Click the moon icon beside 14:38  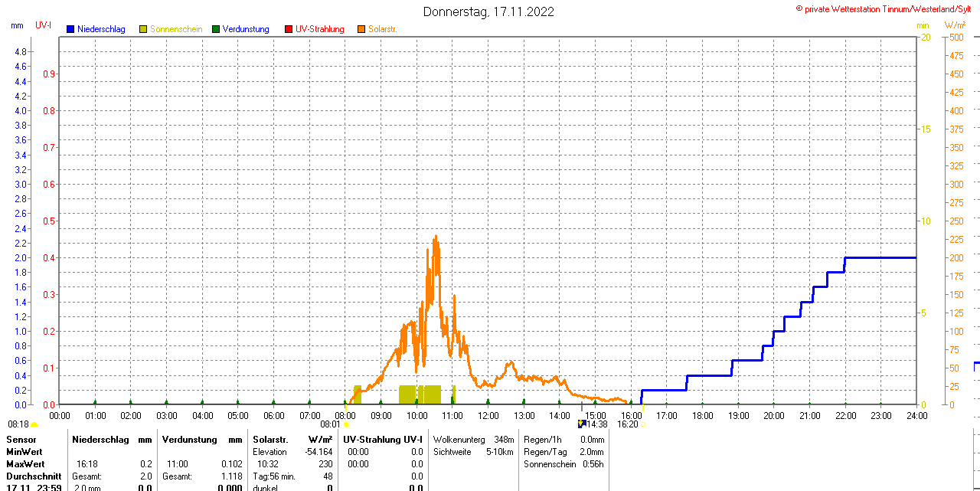[x=582, y=424]
